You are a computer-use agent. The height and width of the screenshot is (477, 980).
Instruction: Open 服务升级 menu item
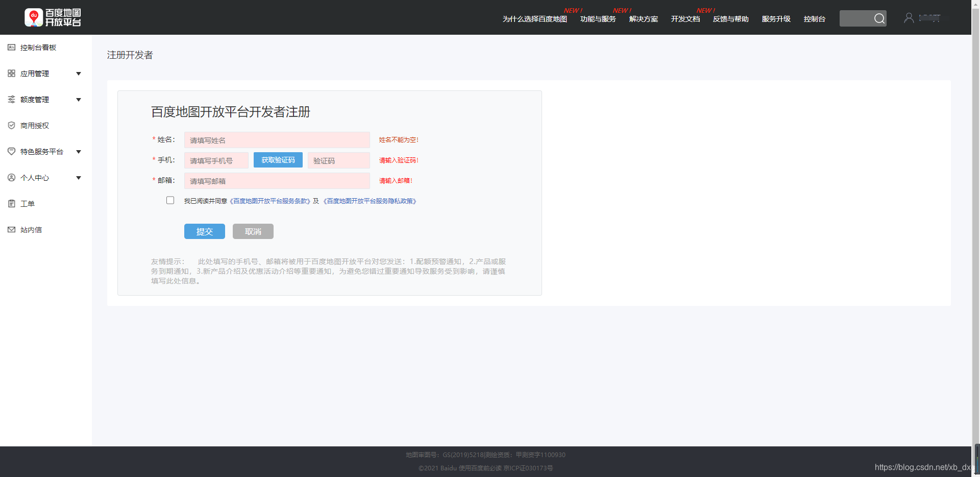point(776,19)
